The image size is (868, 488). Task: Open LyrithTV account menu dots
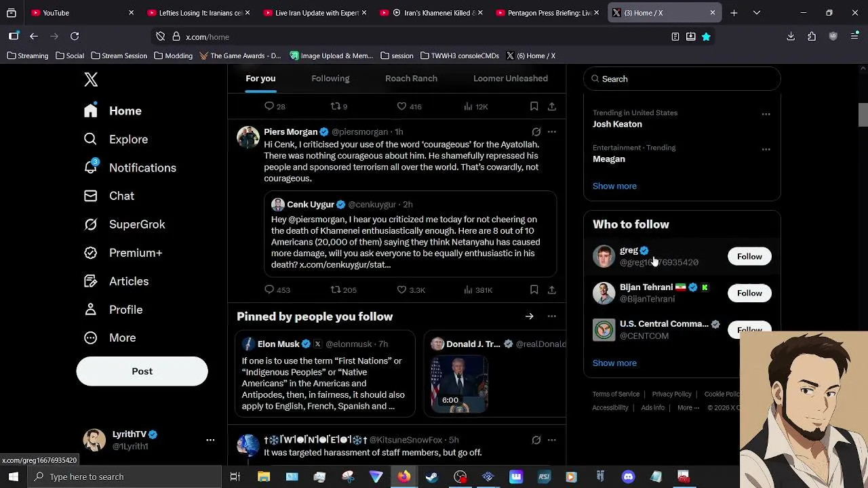point(210,440)
